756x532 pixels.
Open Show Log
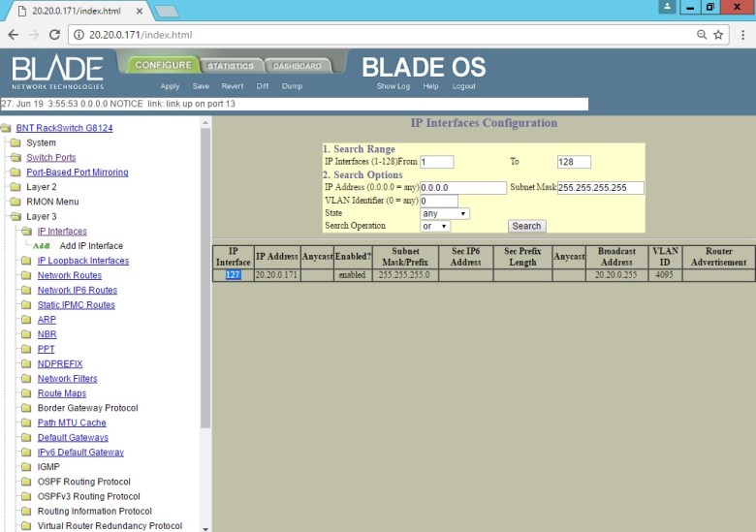pos(394,86)
